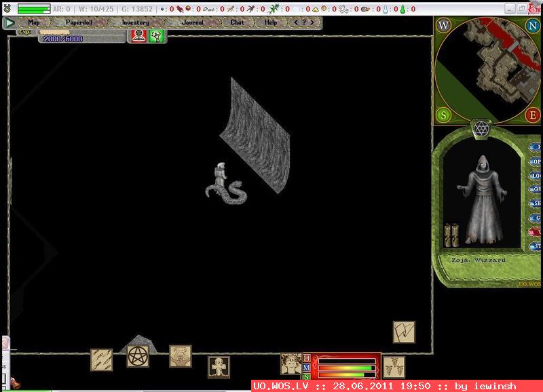The height and width of the screenshot is (392, 543).
Task: Open the Chat menu
Action: tap(237, 22)
